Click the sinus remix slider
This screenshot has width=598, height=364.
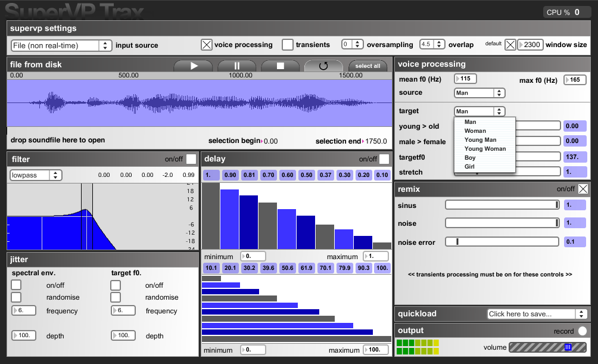(x=502, y=205)
